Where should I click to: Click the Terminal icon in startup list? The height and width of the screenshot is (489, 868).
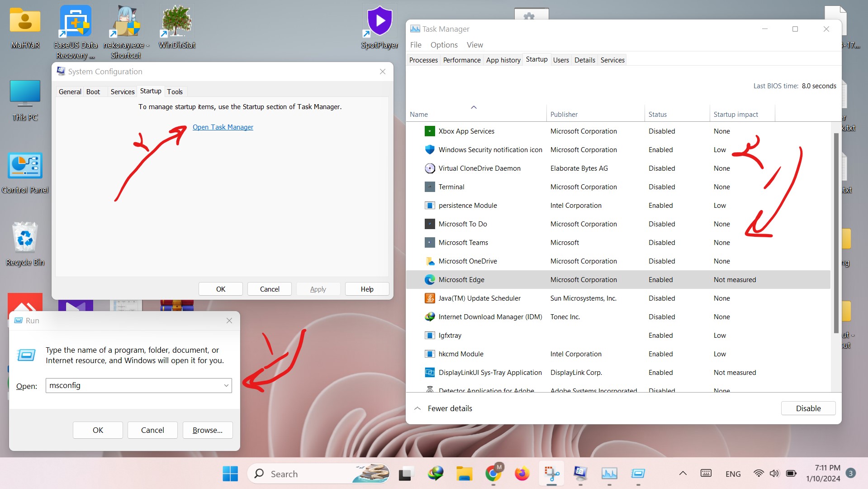(430, 187)
